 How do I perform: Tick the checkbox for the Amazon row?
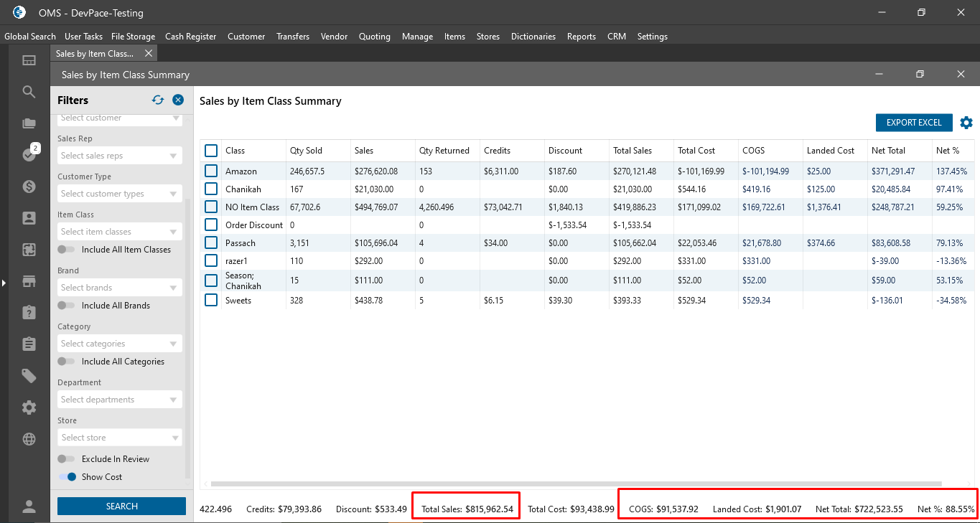pos(211,171)
